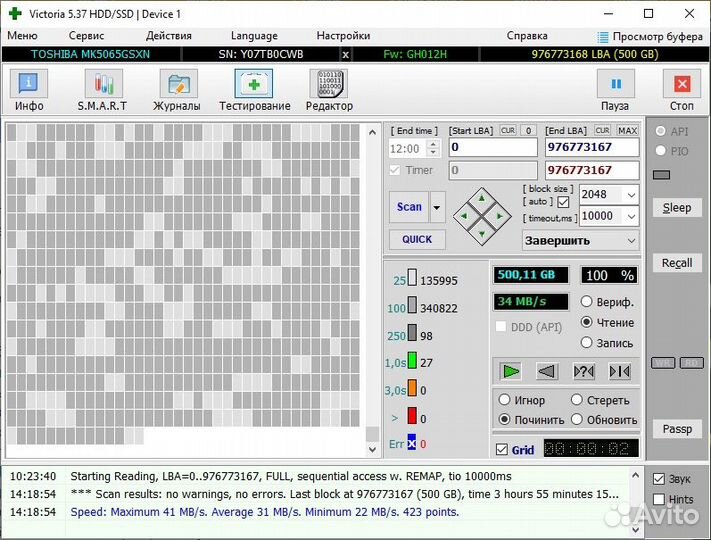Click the right arrow on navigation diamond
Screen dimensions: 711x540
point(499,216)
